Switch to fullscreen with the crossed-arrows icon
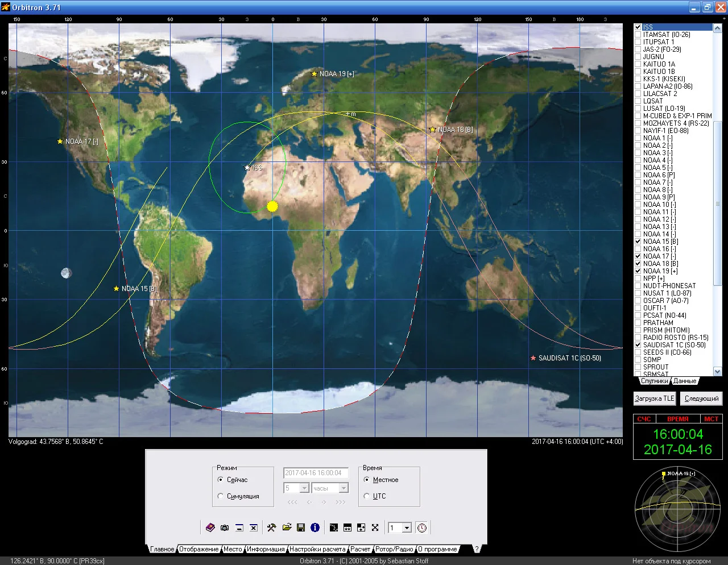This screenshot has height=565, width=728. coord(375,527)
